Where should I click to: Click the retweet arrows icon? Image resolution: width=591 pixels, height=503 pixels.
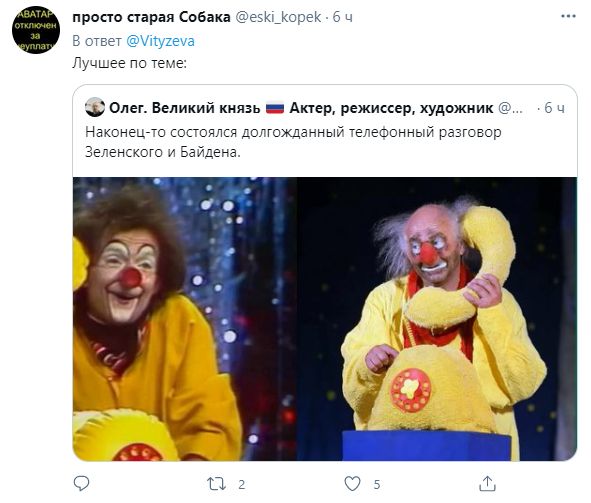[x=216, y=484]
